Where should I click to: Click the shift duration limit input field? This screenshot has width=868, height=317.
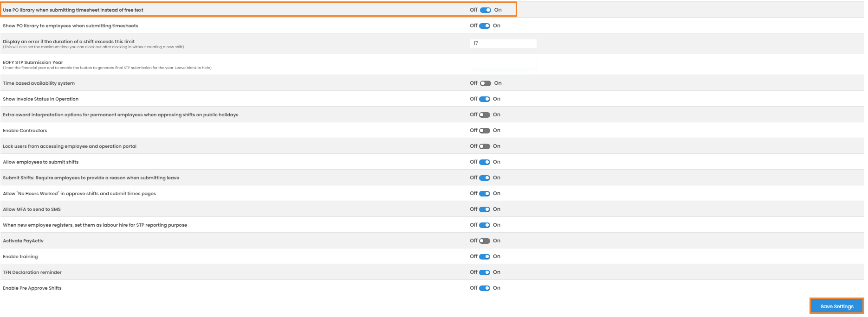coord(503,44)
